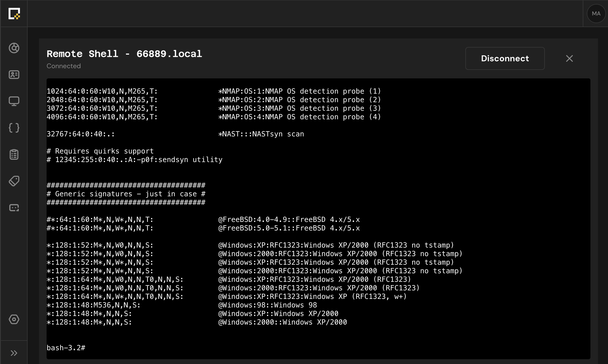Viewport: 608px width, 364px height.
Task: Expand the sidebar with double chevron
Action: (14, 353)
